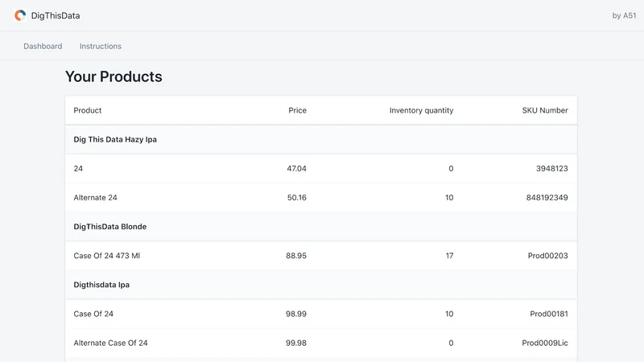Open the Dashboard tab
Screen dimensions: 644x362
[43, 46]
